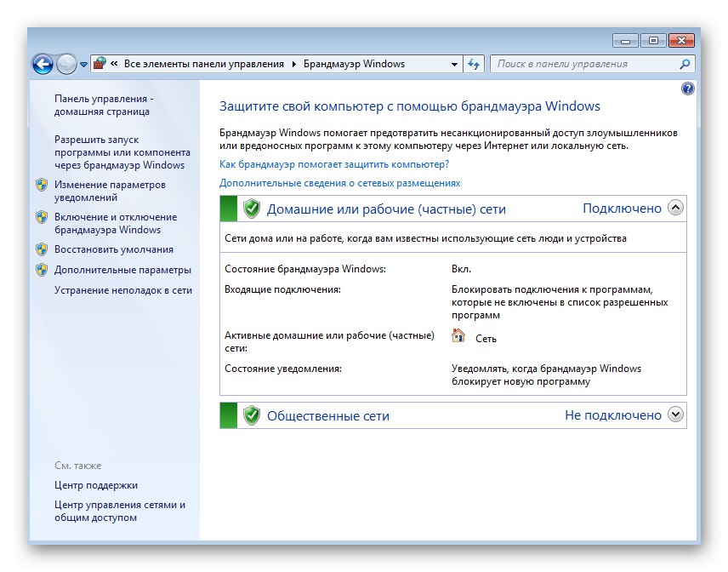Image resolution: width=728 pixels, height=572 pixels.
Task: Click the magnifier search icon
Action: [x=685, y=64]
